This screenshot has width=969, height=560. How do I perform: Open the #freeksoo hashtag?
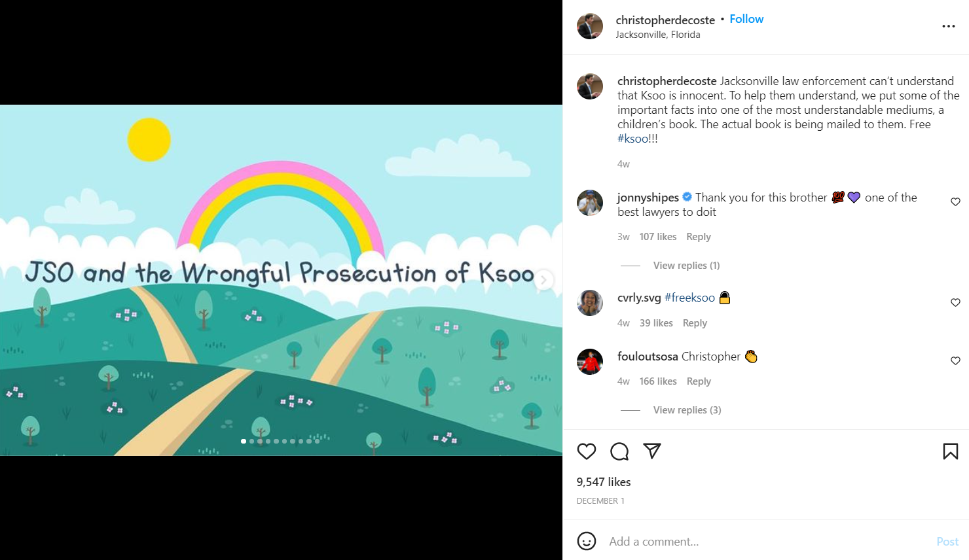click(x=689, y=298)
